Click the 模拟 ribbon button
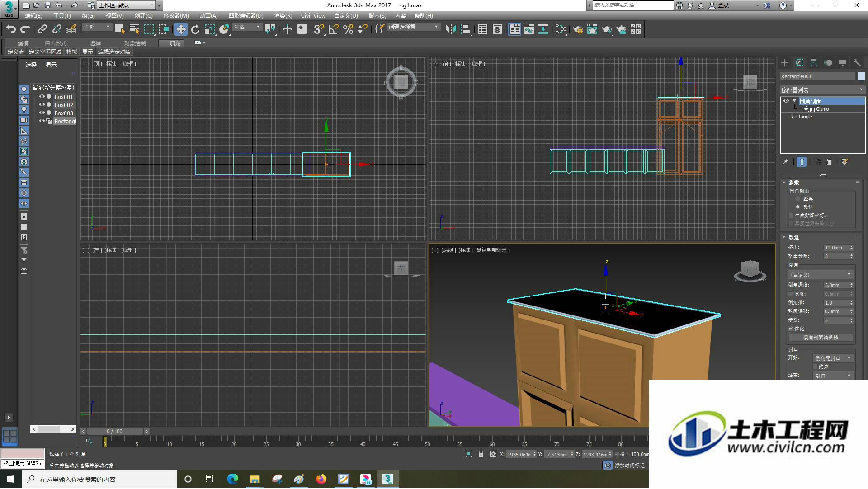The height and width of the screenshot is (489, 868). 72,52
